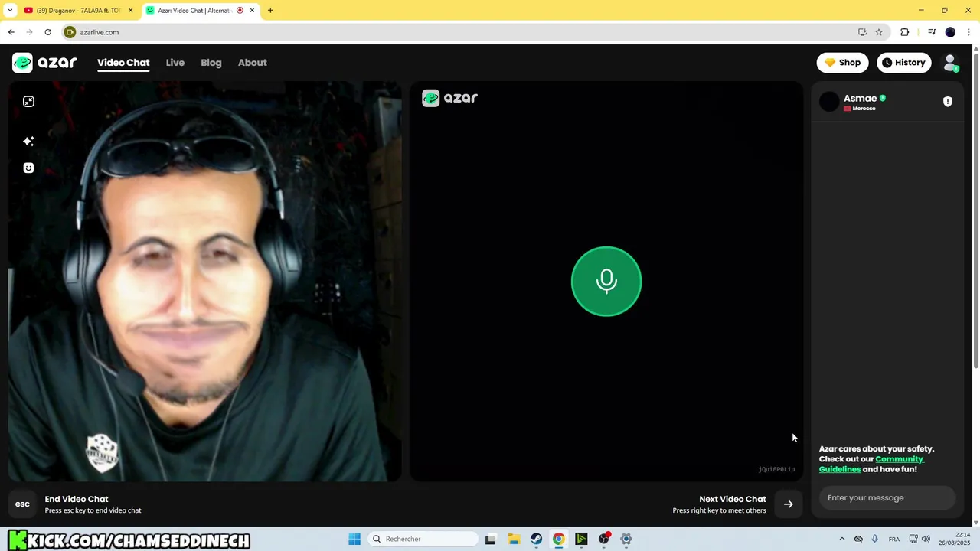
Task: Open the Chrome three-dot menu
Action: (x=969, y=32)
